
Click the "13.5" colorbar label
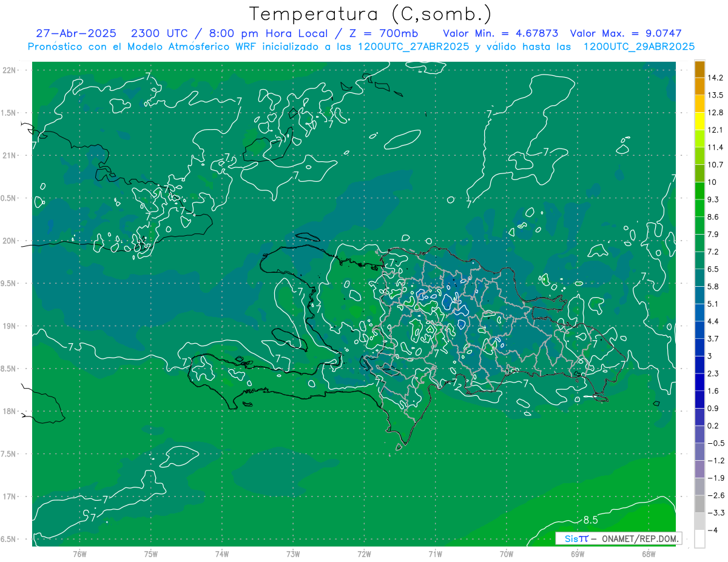(x=716, y=95)
